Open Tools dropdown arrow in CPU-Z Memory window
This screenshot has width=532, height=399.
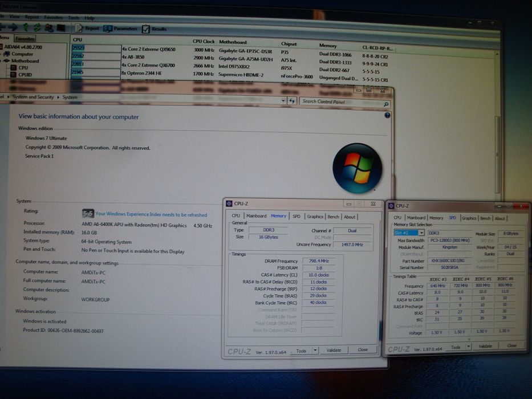click(315, 350)
